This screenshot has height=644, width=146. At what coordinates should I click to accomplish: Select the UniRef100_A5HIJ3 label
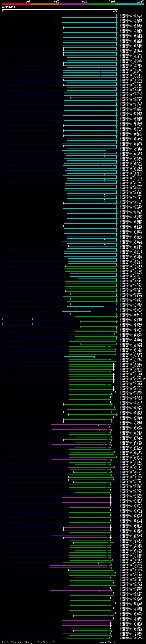pyautogui.click(x=131, y=50)
